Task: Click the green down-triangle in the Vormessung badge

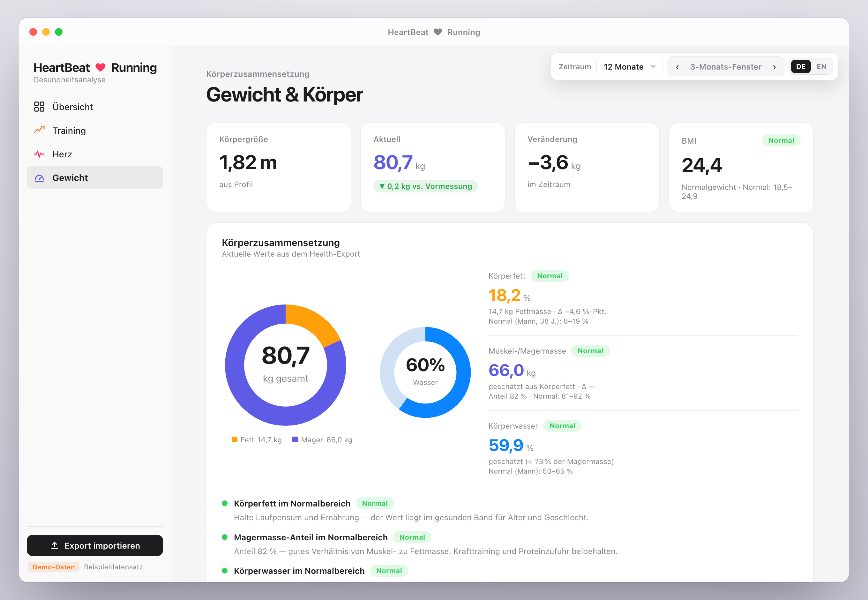Action: pos(382,186)
